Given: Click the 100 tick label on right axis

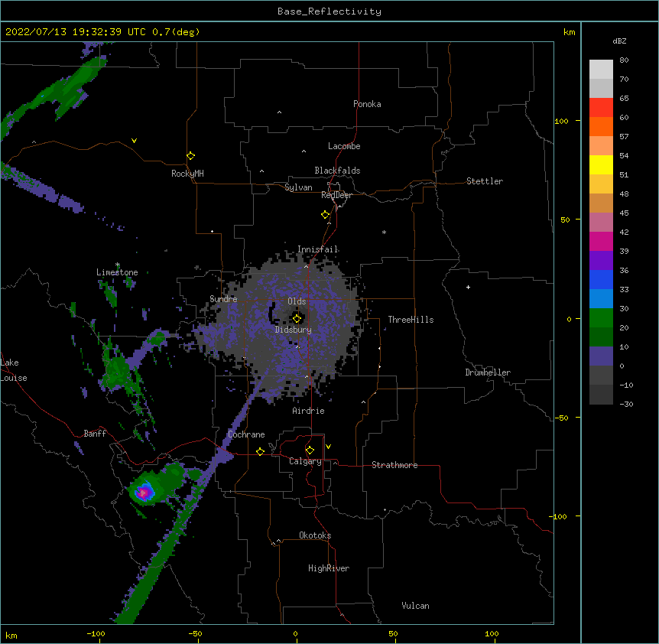Looking at the screenshot, I should click(561, 121).
